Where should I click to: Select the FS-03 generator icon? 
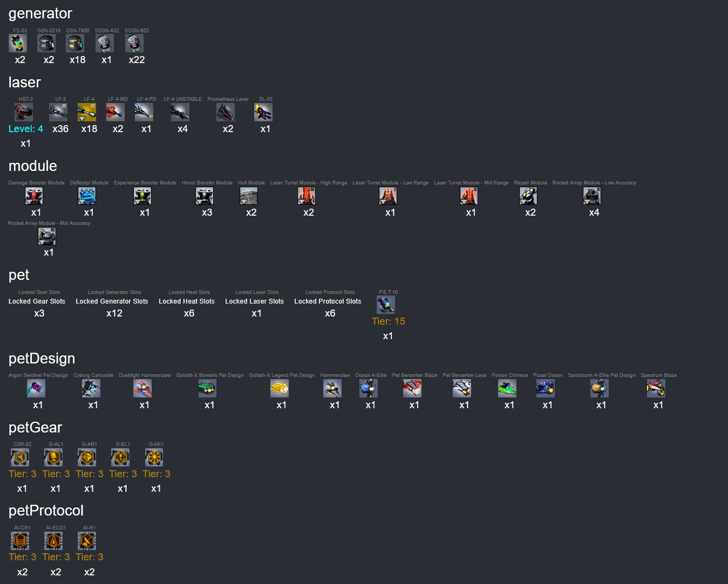pos(18,44)
